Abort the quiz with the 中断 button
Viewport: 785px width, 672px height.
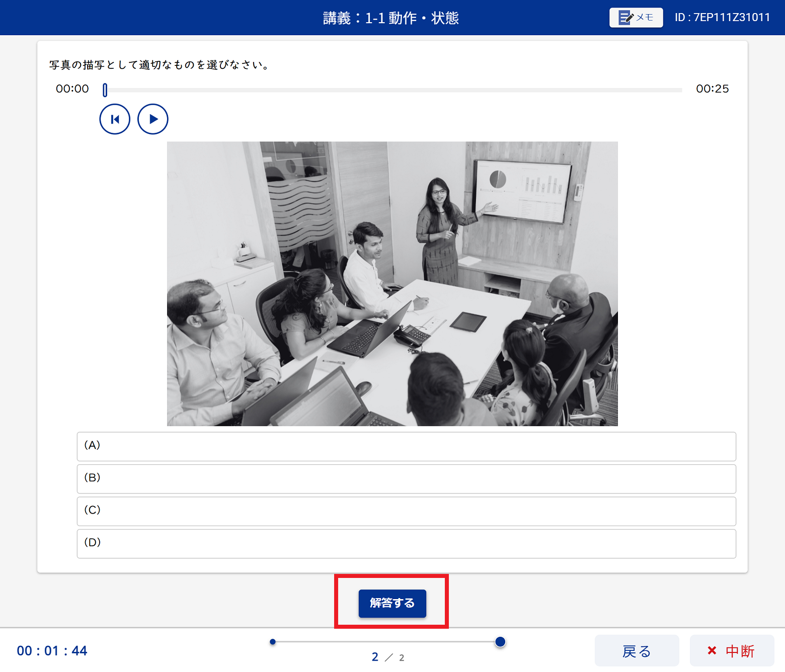point(732,651)
